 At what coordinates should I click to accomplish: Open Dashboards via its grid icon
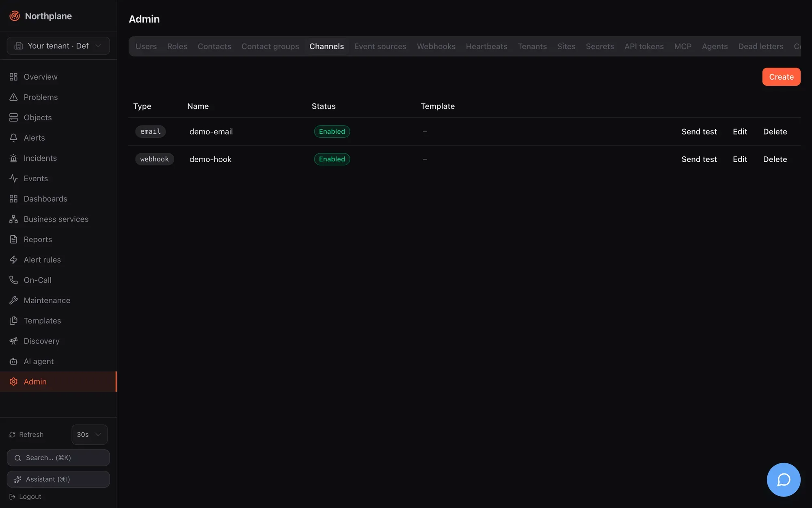(x=13, y=199)
